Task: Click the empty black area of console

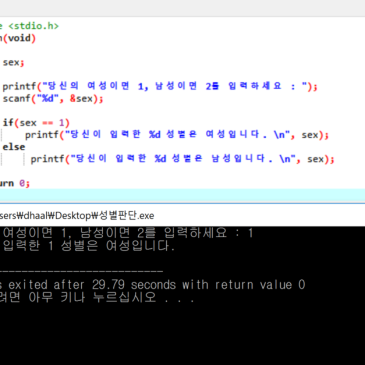Action: click(x=182, y=333)
